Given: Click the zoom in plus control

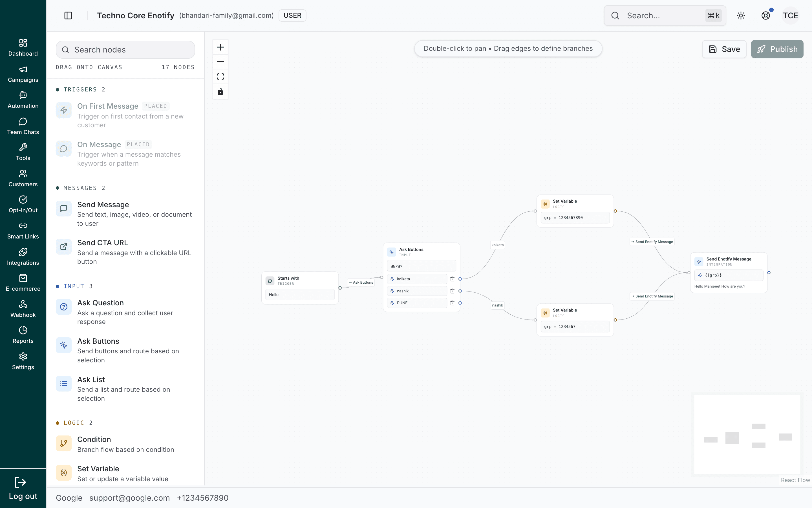Looking at the screenshot, I should point(220,47).
